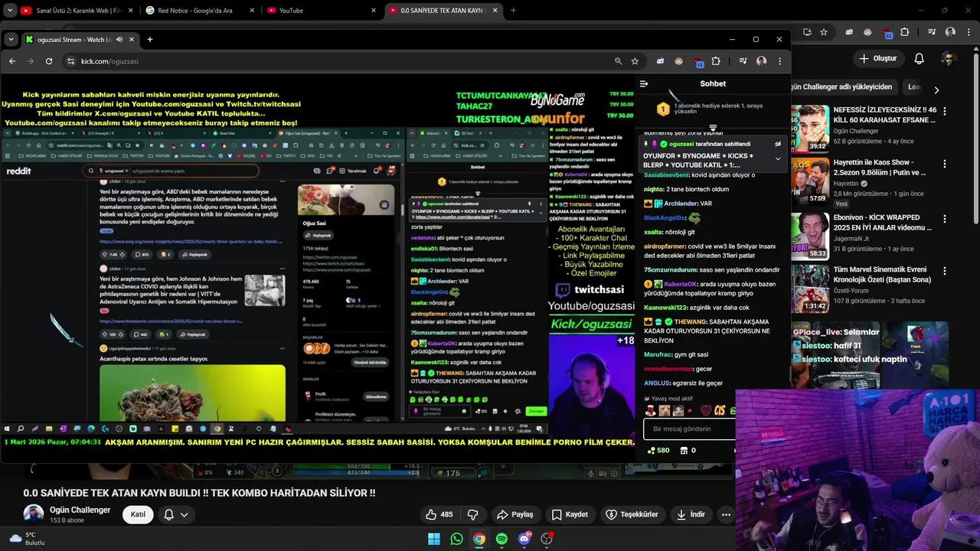Pick the tea glass emote in the Kick chat

point(651,411)
